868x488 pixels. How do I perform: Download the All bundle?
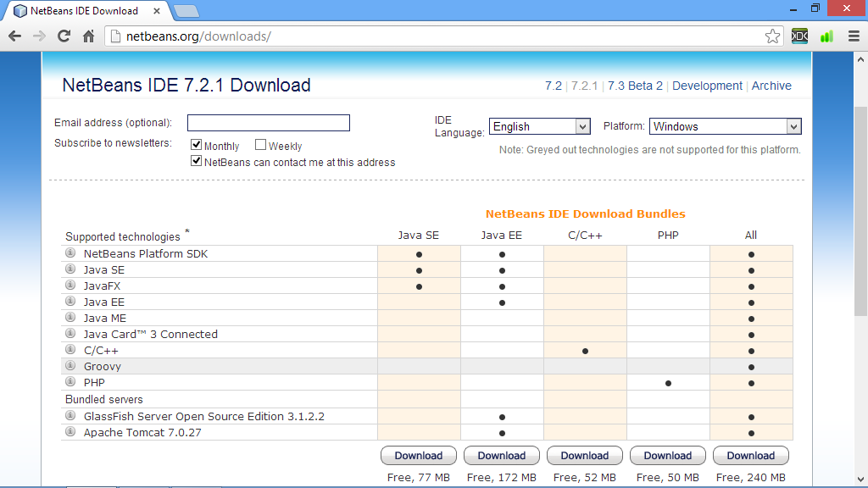[x=751, y=455]
